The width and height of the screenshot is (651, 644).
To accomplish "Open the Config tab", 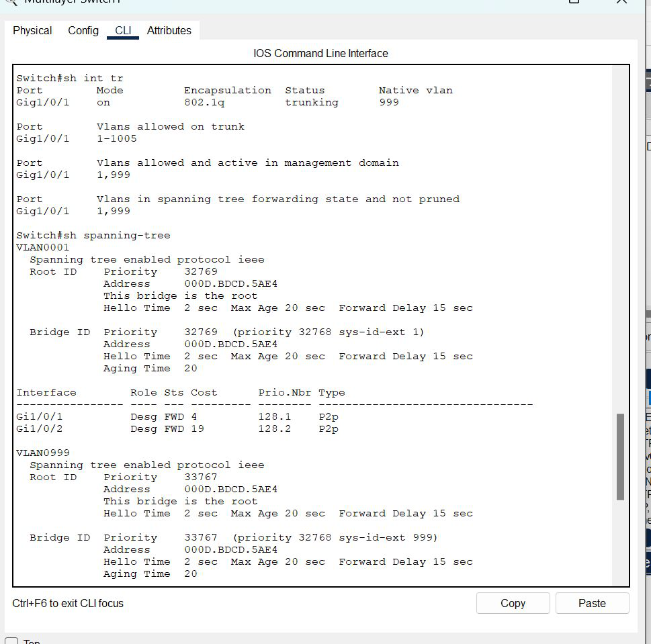I will point(83,30).
